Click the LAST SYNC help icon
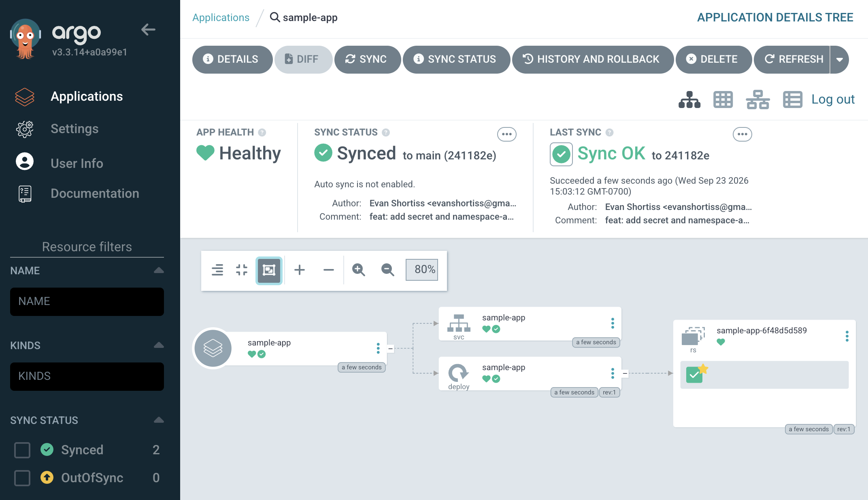Image resolution: width=868 pixels, height=500 pixels. click(610, 132)
